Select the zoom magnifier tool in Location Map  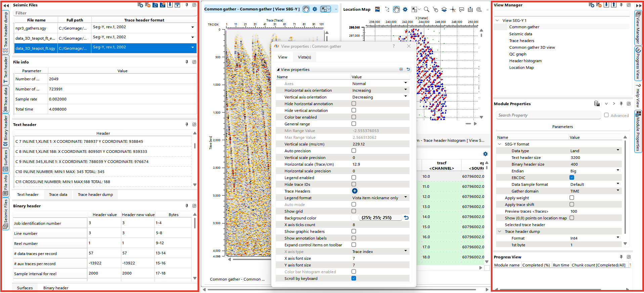click(x=426, y=9)
